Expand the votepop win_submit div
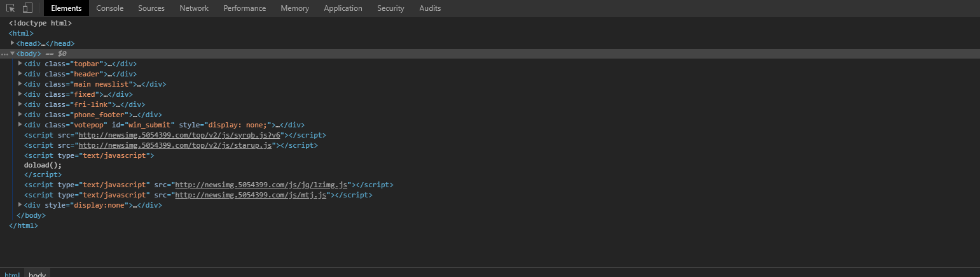This screenshot has height=277, width=980. 20,125
